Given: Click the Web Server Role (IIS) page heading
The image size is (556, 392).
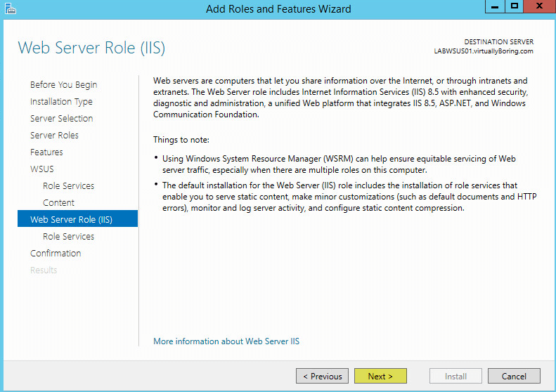Looking at the screenshot, I should tap(91, 48).
